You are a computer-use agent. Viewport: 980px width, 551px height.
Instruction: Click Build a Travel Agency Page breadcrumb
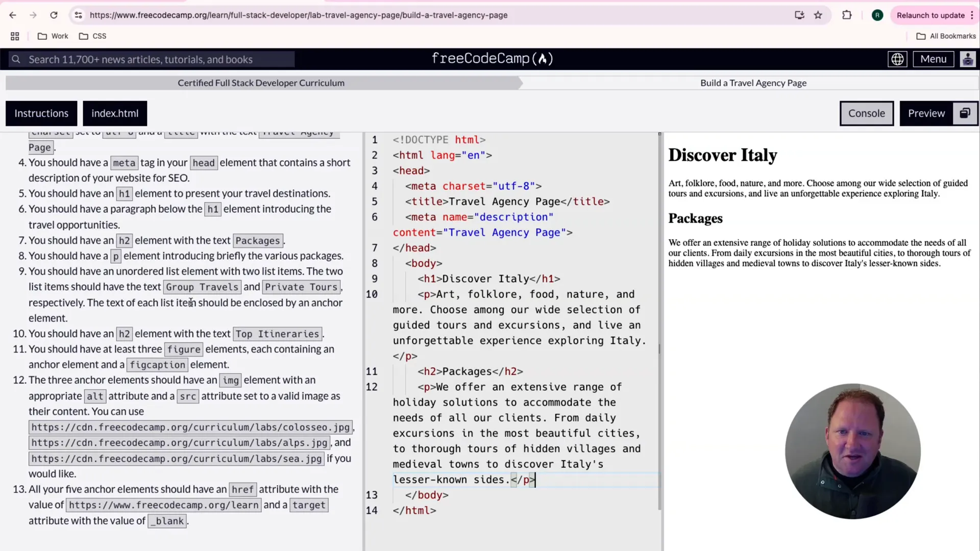click(753, 83)
